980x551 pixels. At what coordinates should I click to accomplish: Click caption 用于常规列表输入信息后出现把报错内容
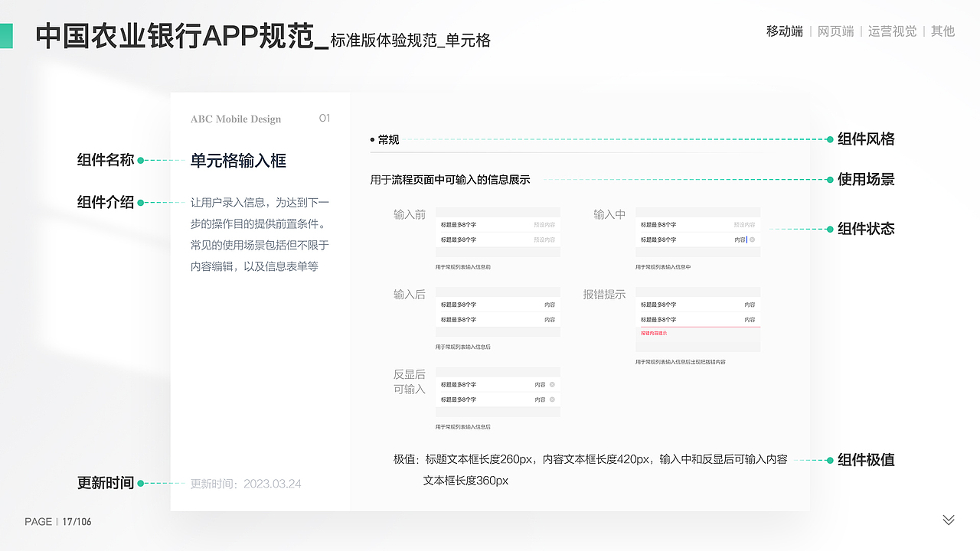[681, 362]
